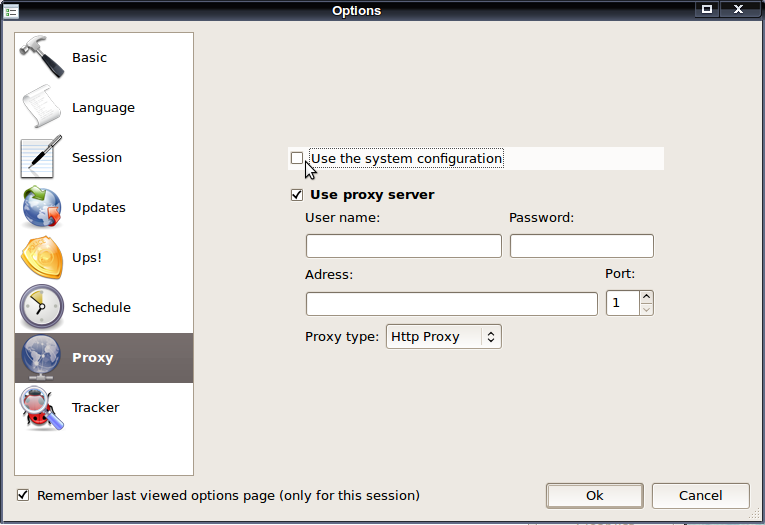Click the Updates globe icon
This screenshot has height=525, width=765.
point(41,207)
